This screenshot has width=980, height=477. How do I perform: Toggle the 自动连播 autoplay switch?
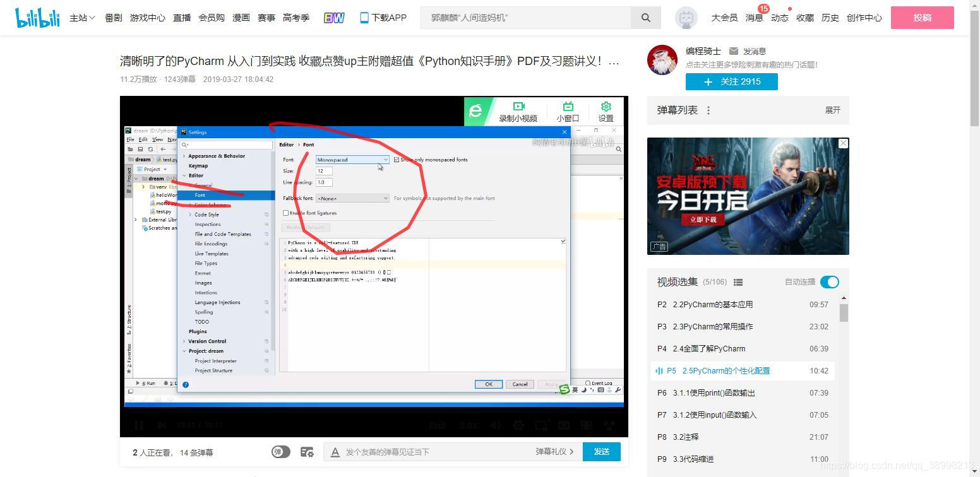click(x=830, y=282)
